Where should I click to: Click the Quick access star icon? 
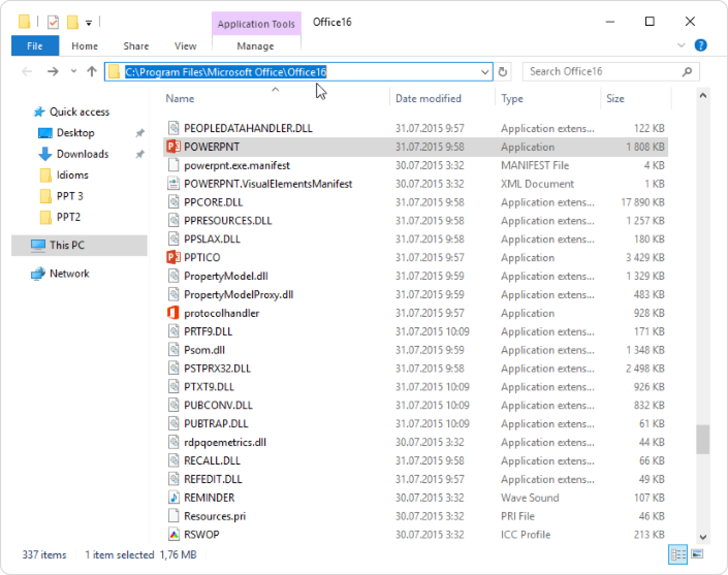pyautogui.click(x=39, y=112)
